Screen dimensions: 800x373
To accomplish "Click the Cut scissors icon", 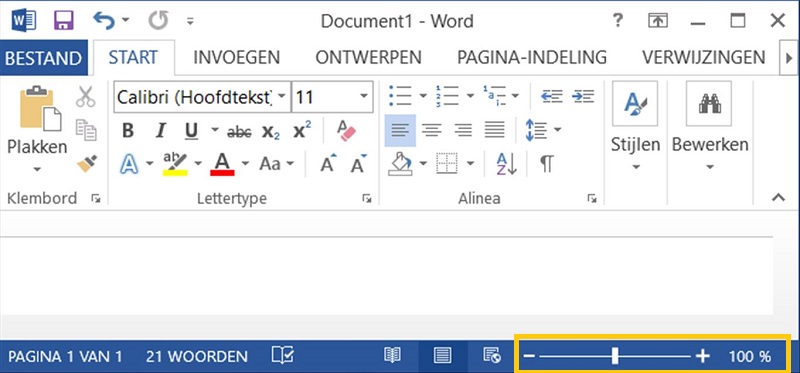I will pyautogui.click(x=86, y=96).
